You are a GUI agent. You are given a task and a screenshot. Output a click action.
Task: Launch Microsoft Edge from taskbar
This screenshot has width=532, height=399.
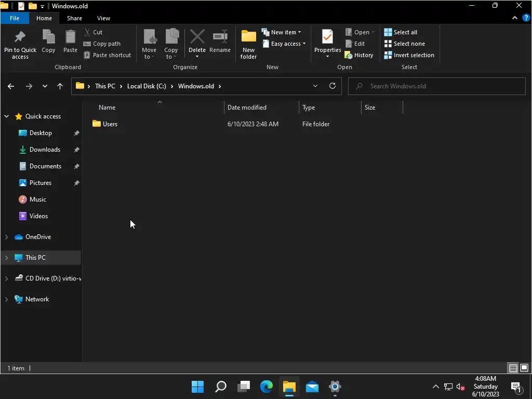267,387
